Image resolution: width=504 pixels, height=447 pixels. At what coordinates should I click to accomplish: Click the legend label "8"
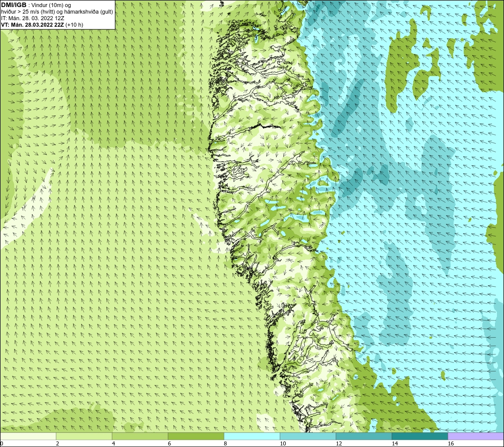[225, 443]
